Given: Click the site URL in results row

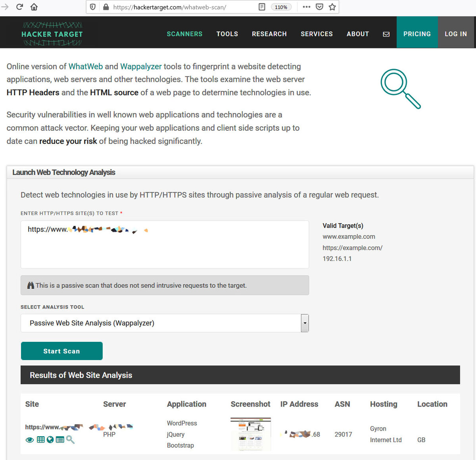Looking at the screenshot, I should [x=54, y=427].
